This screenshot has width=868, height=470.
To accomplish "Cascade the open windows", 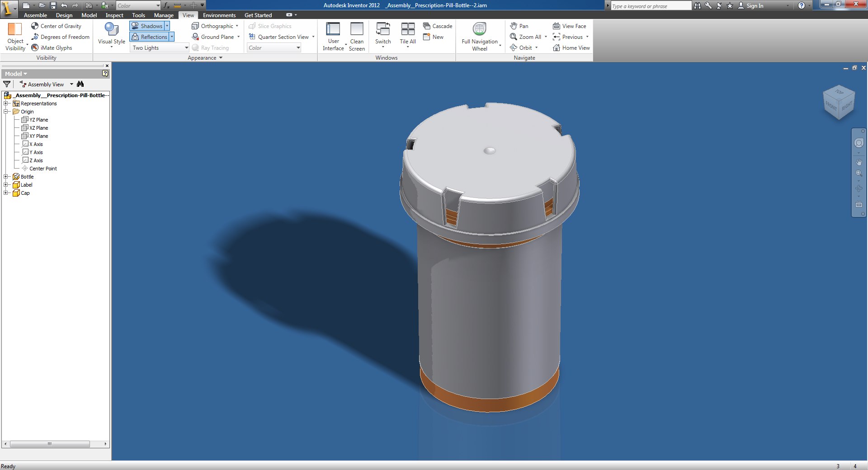I will [x=438, y=26].
